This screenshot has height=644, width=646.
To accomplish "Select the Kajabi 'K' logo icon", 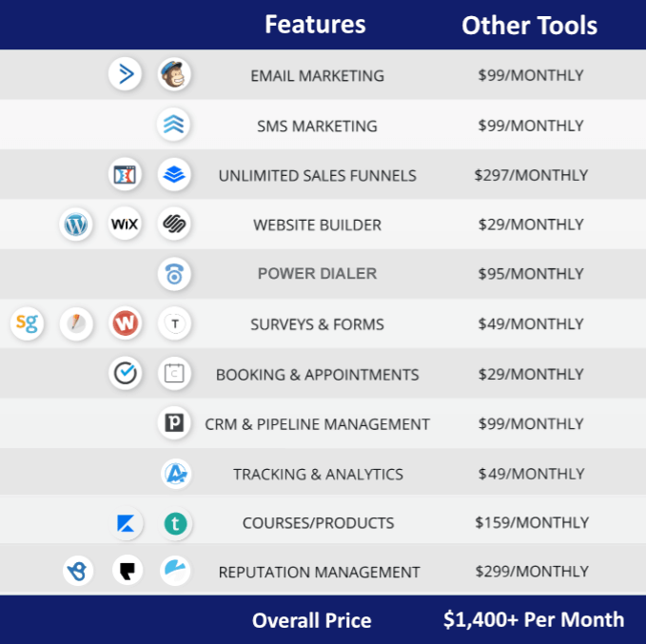I will 127,523.
